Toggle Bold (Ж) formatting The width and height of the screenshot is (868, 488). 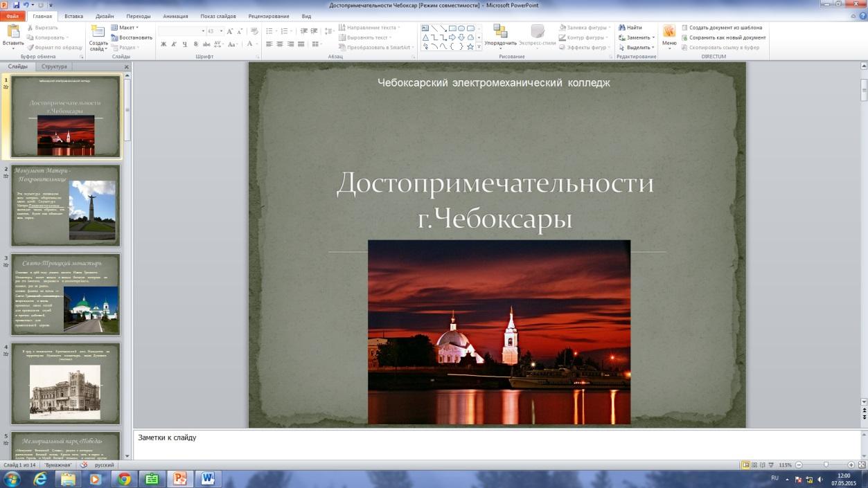(163, 44)
